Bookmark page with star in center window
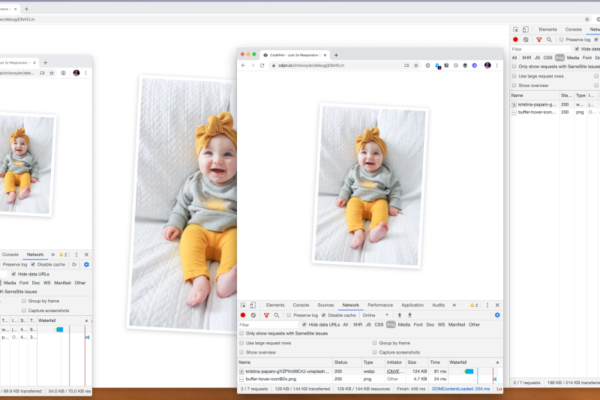 416,65
